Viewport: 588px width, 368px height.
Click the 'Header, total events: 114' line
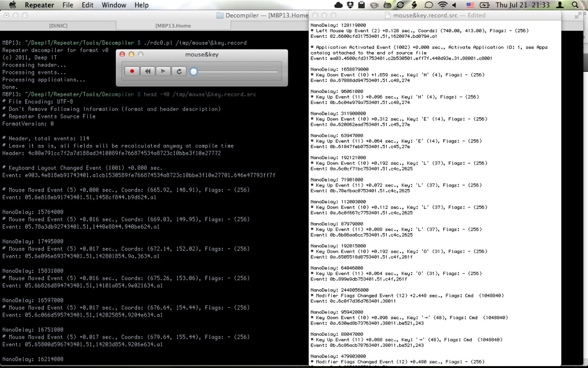tap(46, 138)
